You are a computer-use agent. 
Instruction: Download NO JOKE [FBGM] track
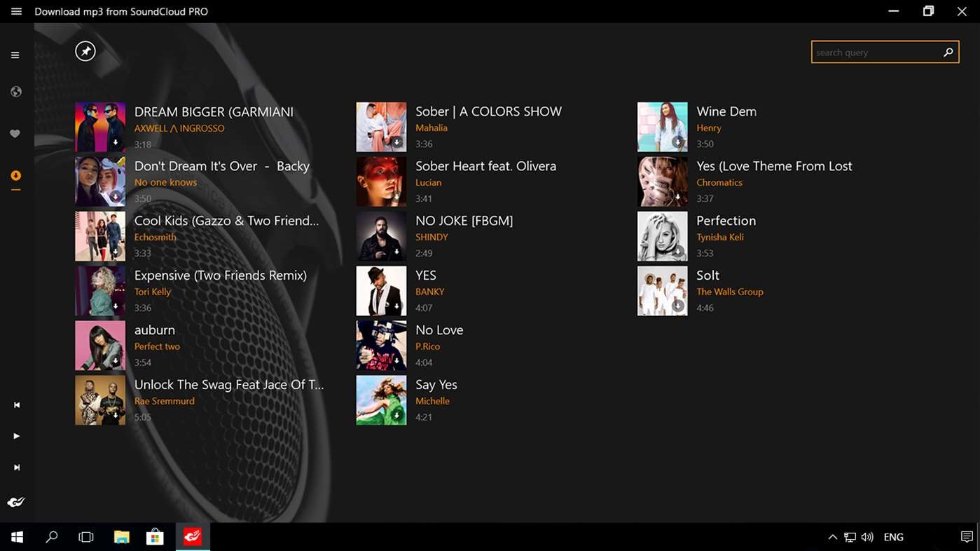coord(396,252)
